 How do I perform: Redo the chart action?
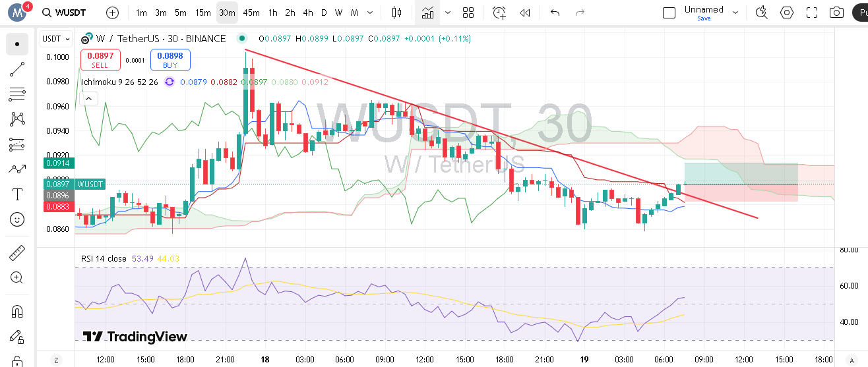[x=580, y=13]
